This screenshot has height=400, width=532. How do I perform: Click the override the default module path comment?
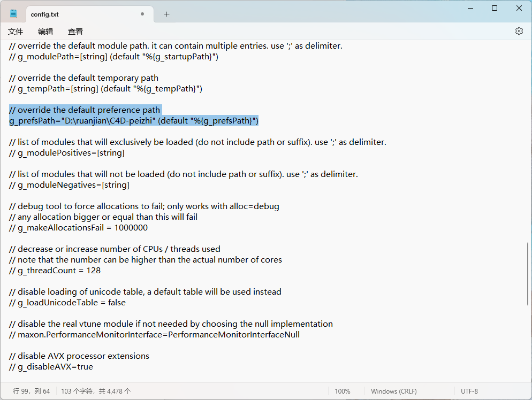(x=176, y=46)
